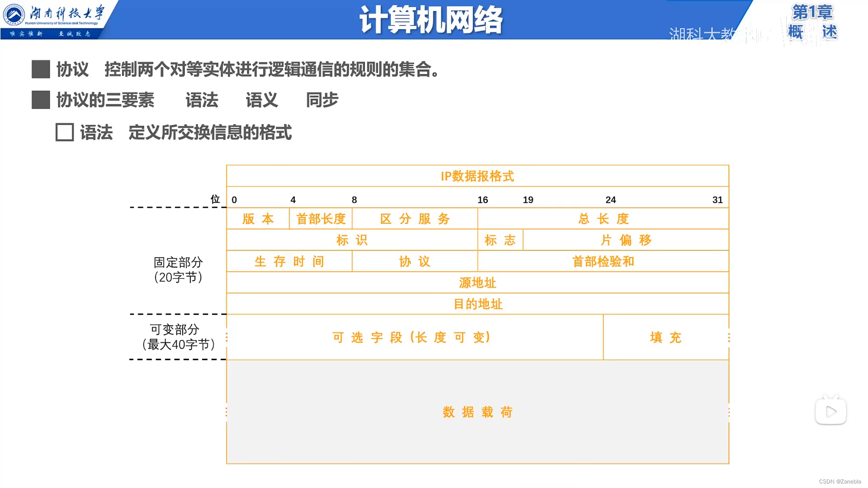Click the 标志 field cell

click(x=500, y=240)
